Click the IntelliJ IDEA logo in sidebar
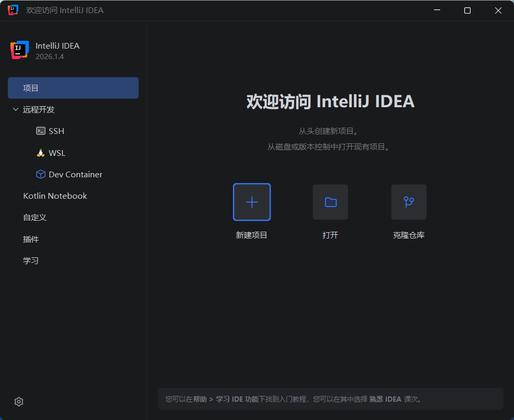This screenshot has height=420, width=514. coord(19,50)
